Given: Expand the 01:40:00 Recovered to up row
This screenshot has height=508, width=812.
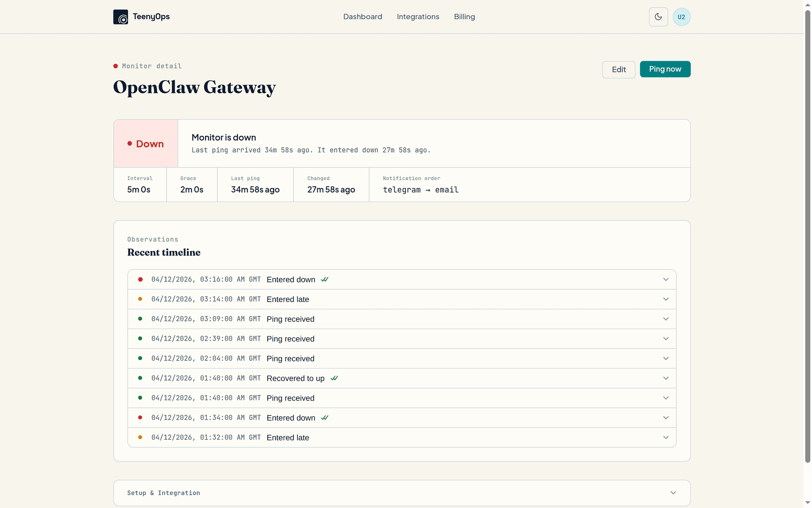Looking at the screenshot, I should click(402, 378).
